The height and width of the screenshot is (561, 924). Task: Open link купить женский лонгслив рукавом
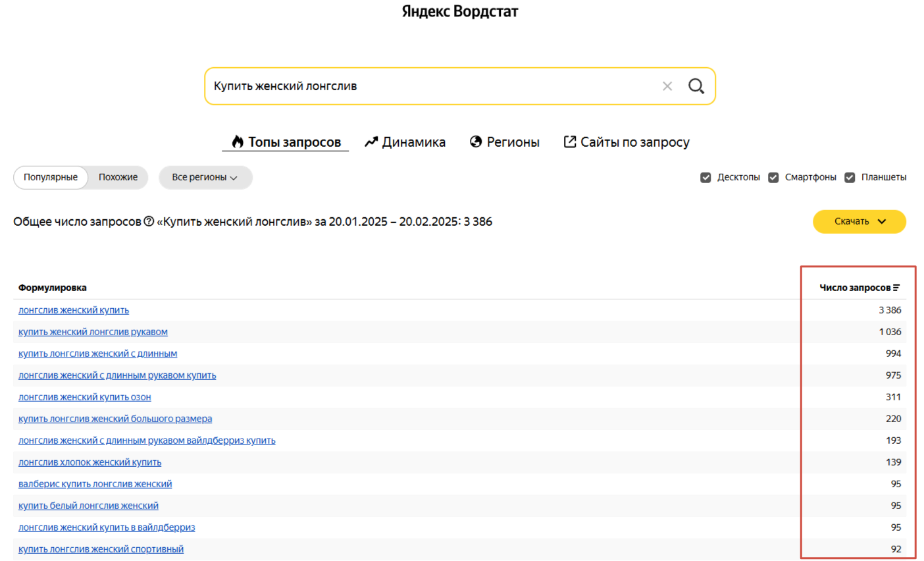coord(93,332)
